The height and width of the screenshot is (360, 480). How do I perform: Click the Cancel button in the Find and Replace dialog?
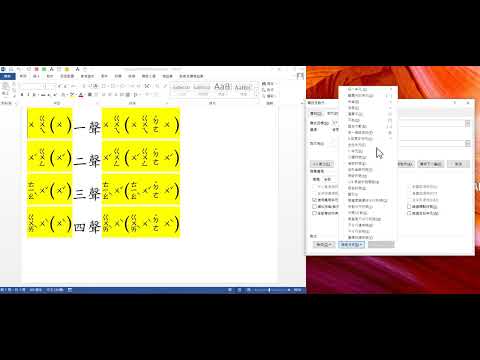click(x=458, y=164)
